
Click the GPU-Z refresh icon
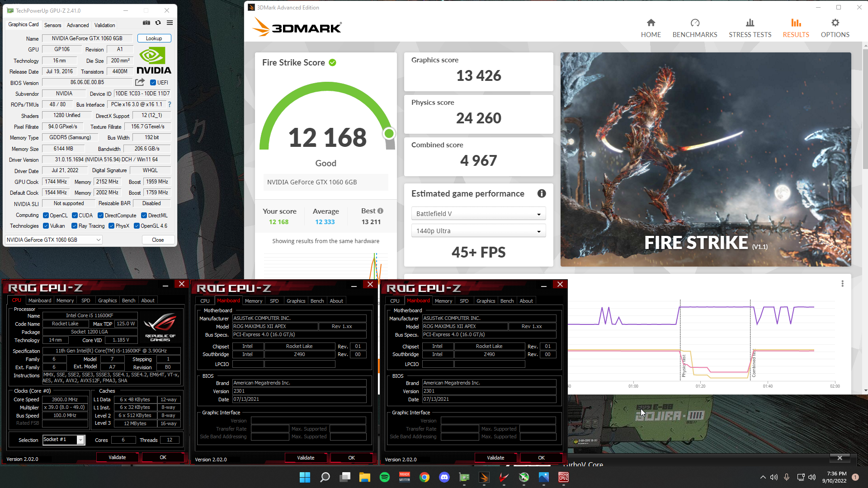[158, 23]
